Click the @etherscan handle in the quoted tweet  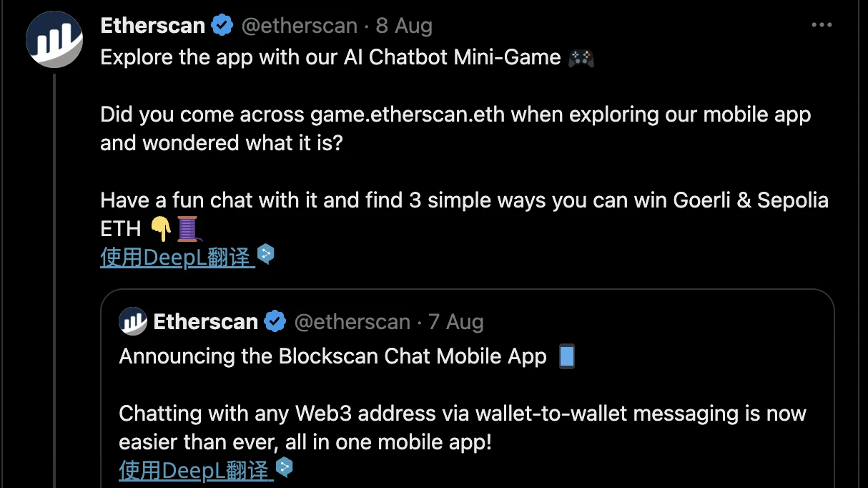(x=352, y=321)
